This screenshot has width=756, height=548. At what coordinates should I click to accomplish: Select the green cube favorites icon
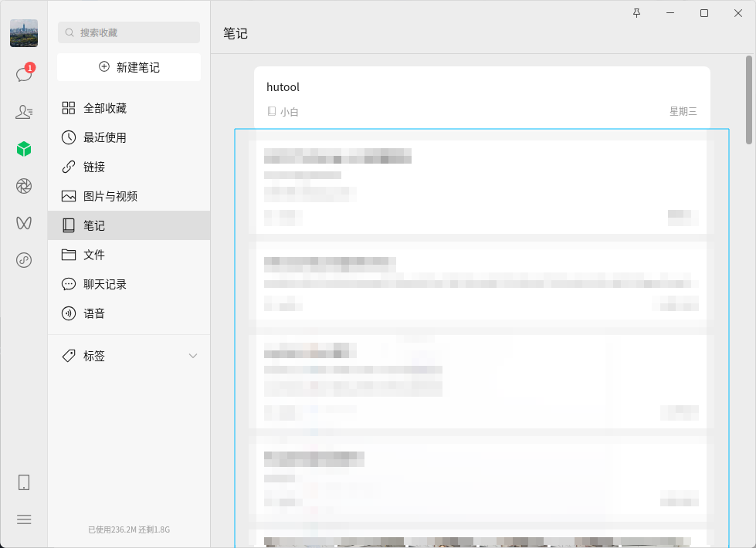(x=24, y=149)
